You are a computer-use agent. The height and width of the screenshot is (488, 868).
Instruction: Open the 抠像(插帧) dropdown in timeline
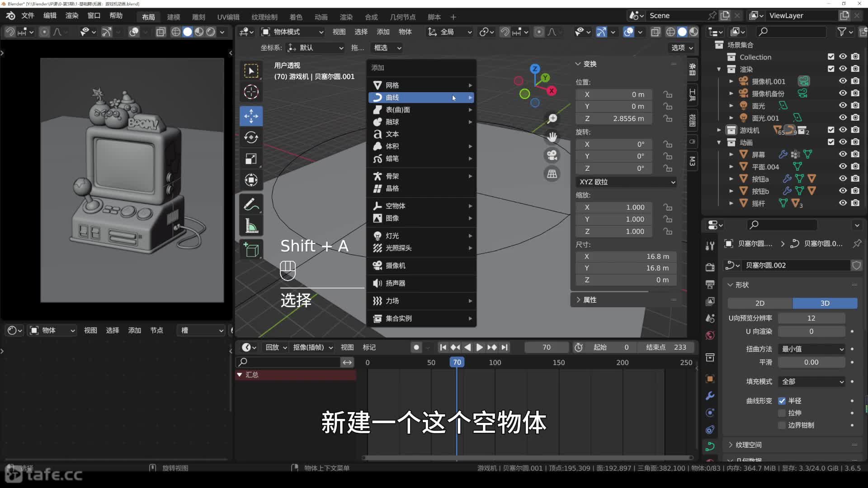[313, 347]
